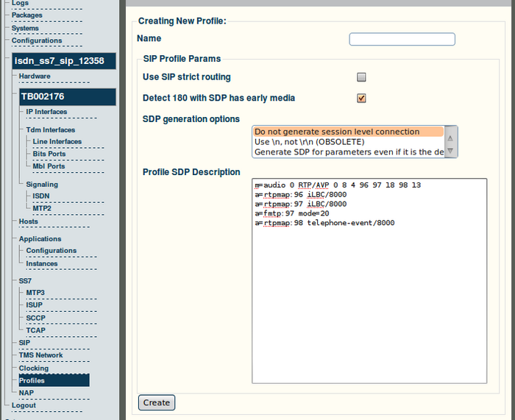Click the telephone-event/8000 rtpmap line
This screenshot has width=515, height=420.
point(324,223)
